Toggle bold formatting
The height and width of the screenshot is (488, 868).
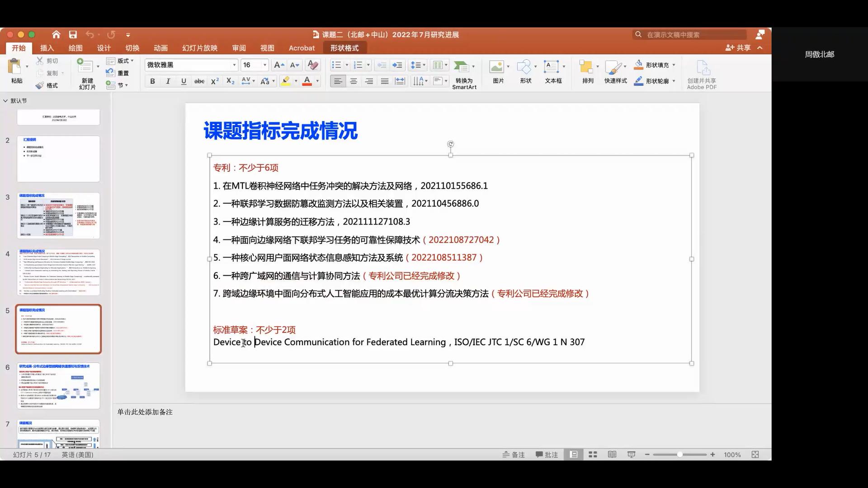click(x=152, y=81)
